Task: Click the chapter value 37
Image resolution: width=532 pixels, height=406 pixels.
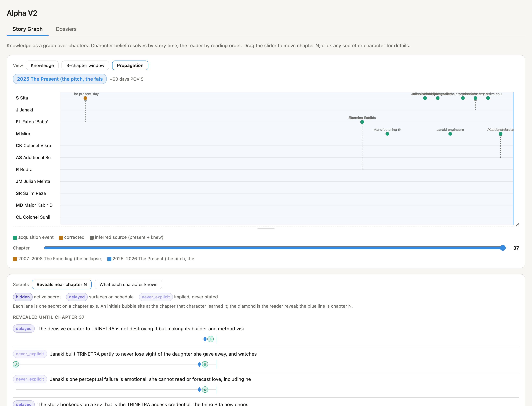Action: pos(516,248)
